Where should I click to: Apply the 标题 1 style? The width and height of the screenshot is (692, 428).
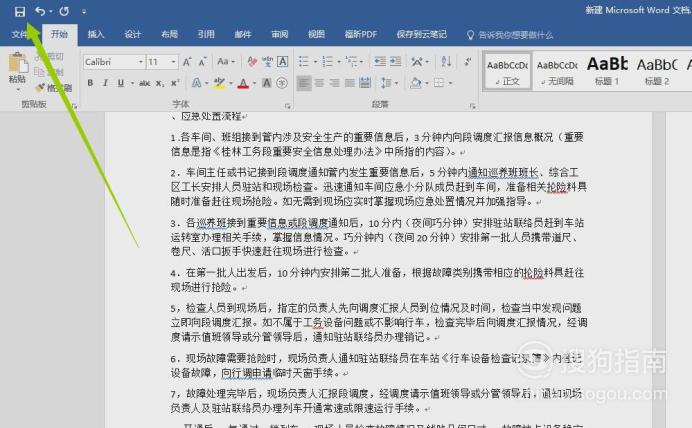(607, 71)
